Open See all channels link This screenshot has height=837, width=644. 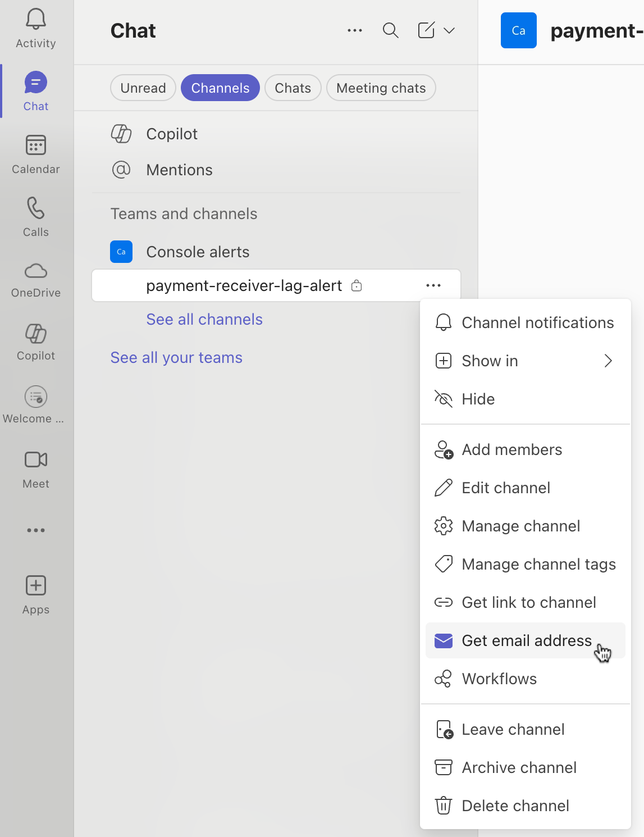(204, 319)
